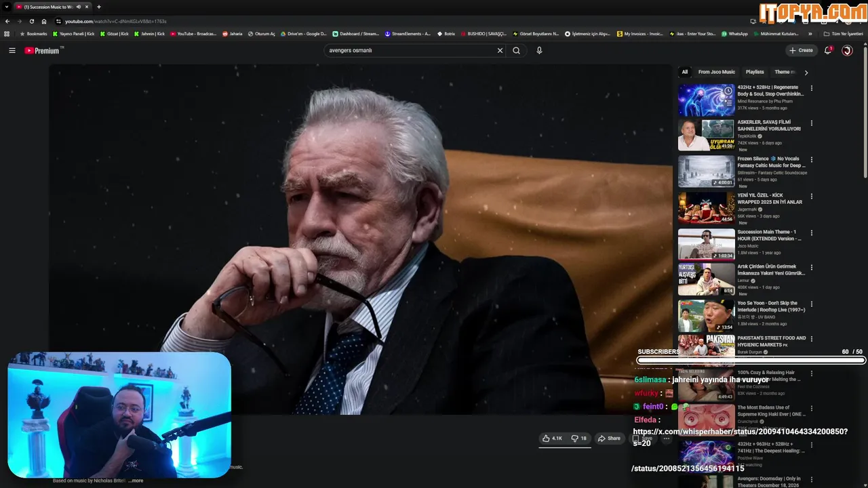Open the 'Bookmarks' bookmark
The height and width of the screenshot is (488, 868).
33,33
